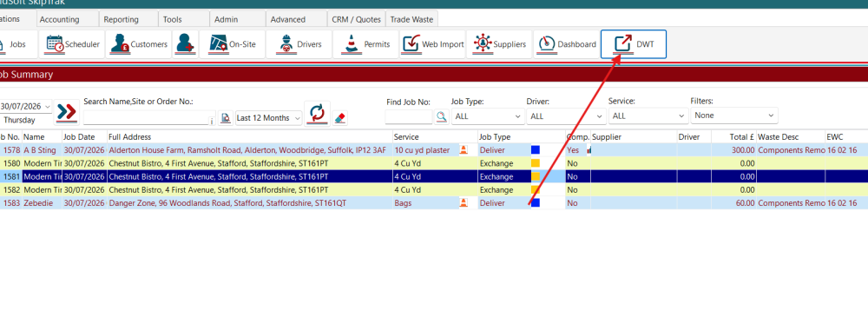Open the Suppliers screen
868x317 pixels.
pos(499,44)
